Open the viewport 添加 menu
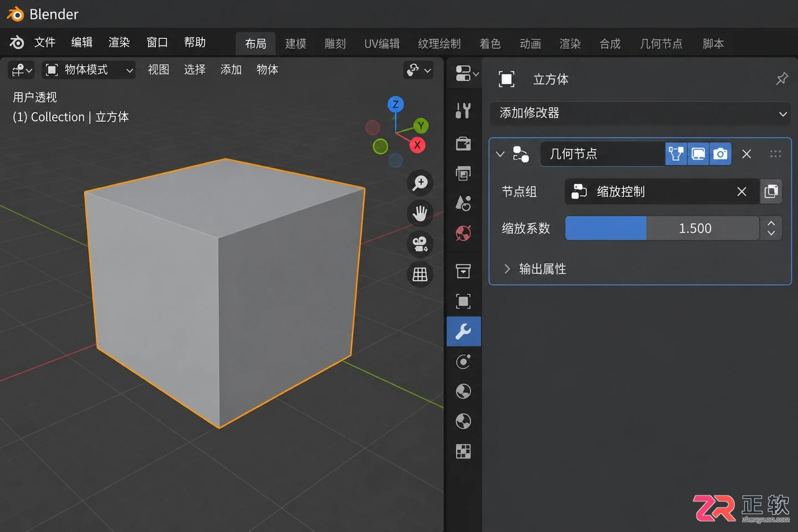The width and height of the screenshot is (798, 532). [231, 70]
